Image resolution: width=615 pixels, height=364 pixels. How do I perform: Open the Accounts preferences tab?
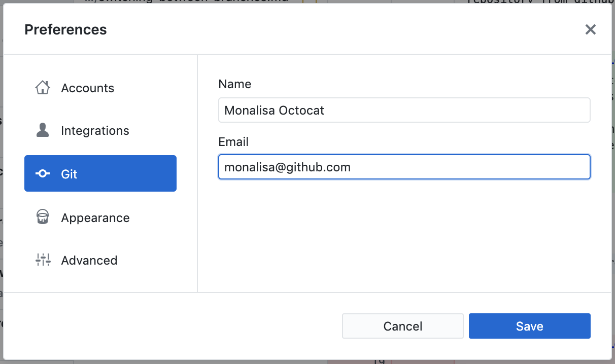tap(100, 88)
